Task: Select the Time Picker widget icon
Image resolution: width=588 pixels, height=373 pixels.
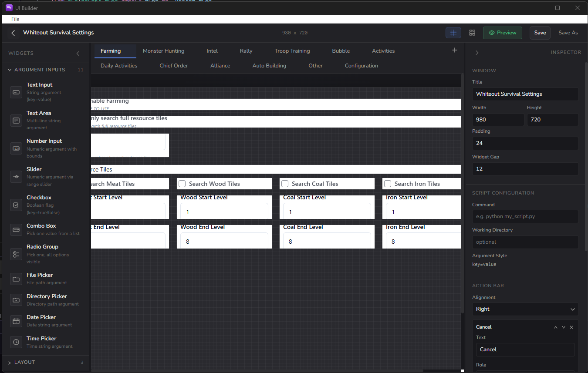Action: point(16,342)
